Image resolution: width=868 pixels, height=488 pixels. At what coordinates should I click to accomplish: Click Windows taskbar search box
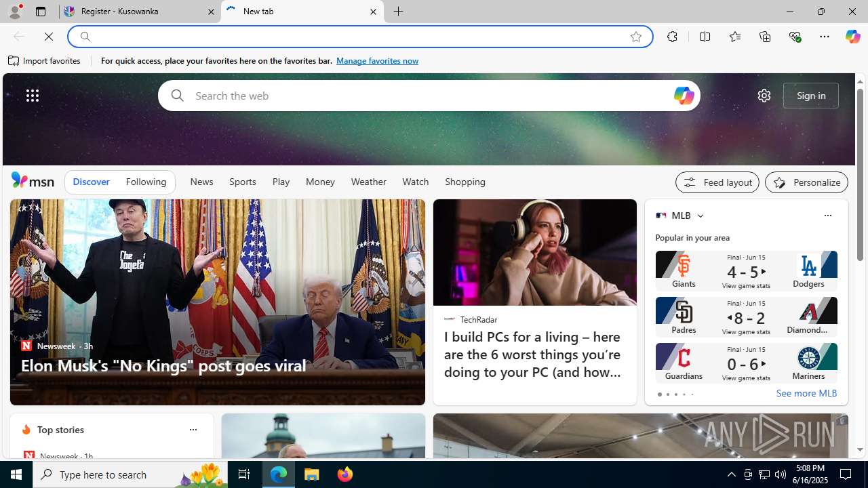click(132, 474)
